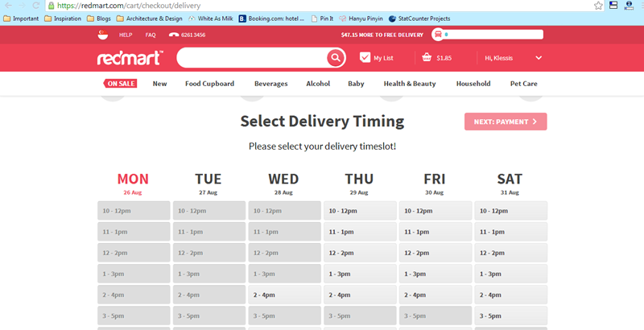Click the magnifier search button
The height and width of the screenshot is (330, 644).
tap(336, 57)
